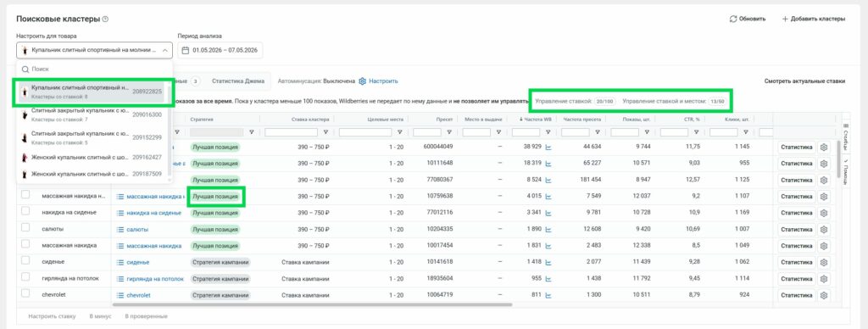Tick checkbox for накидка на сиденье row
This screenshot has width=868, height=329.
[x=25, y=212]
